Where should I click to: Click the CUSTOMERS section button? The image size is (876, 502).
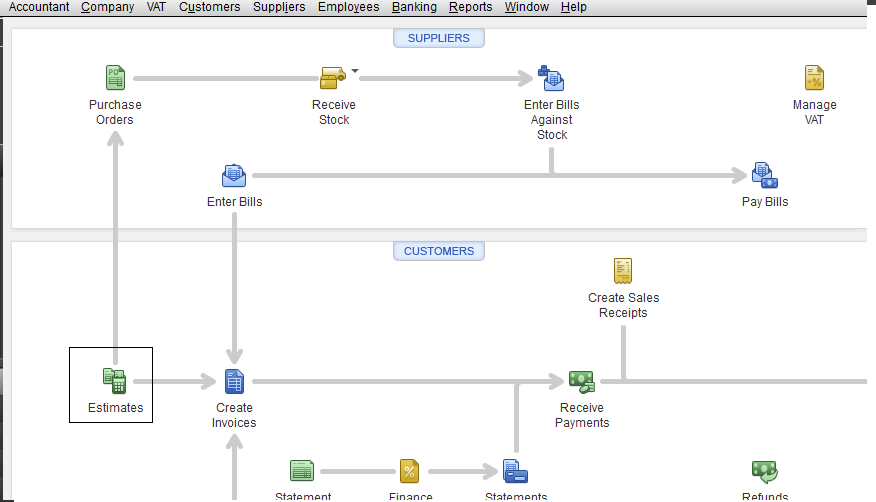(x=438, y=251)
